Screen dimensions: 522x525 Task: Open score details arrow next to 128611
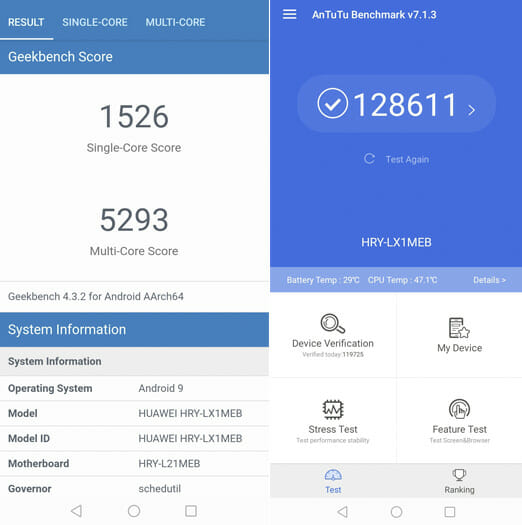click(471, 110)
